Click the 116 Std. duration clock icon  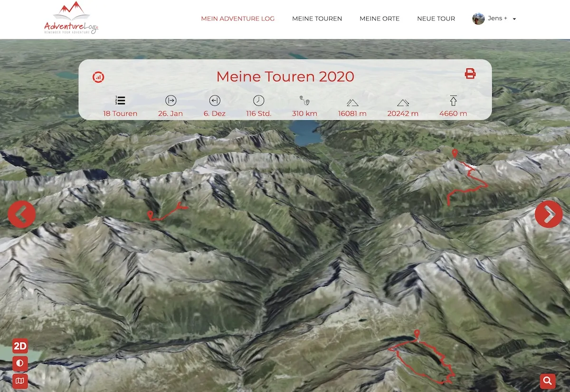[258, 100]
